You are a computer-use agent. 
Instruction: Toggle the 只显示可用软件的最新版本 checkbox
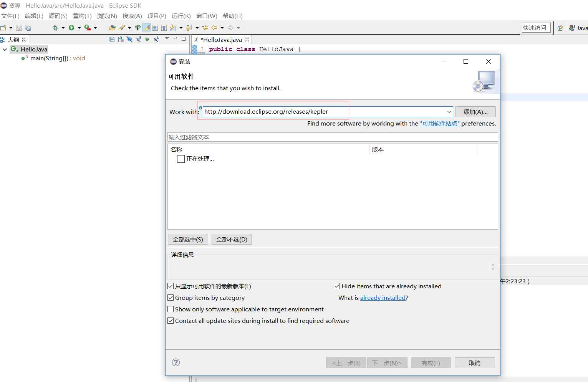(171, 286)
